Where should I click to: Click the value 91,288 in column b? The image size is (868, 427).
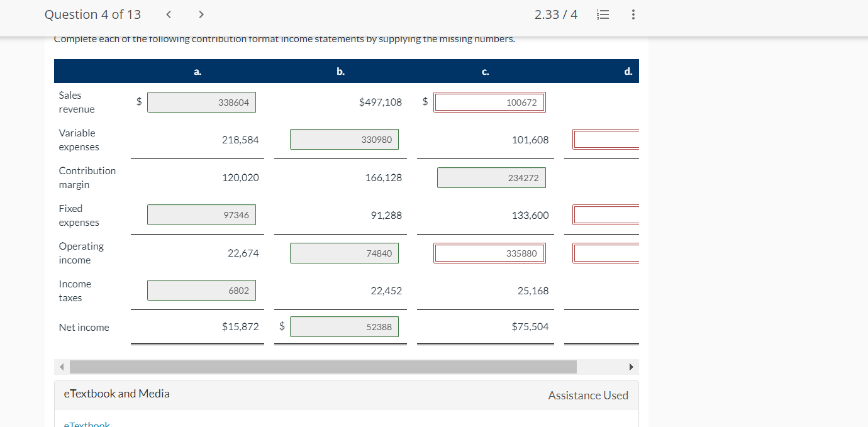pyautogui.click(x=386, y=215)
